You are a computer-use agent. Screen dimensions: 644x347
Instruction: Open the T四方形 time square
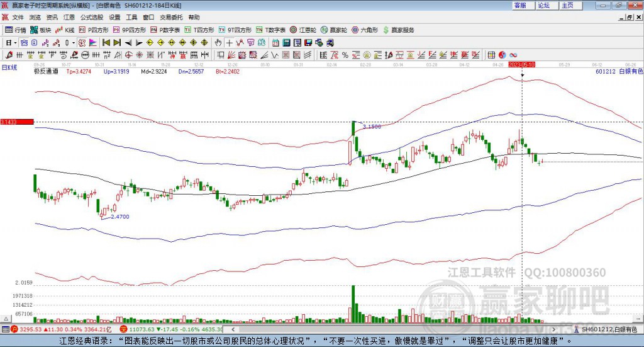(199, 30)
